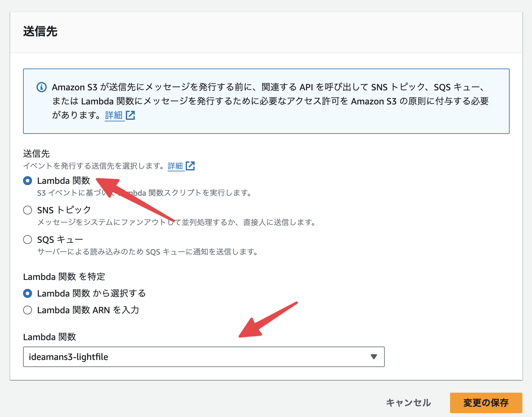Click external-link icon inside the blue info box
This screenshot has height=417, width=532.
click(x=130, y=115)
